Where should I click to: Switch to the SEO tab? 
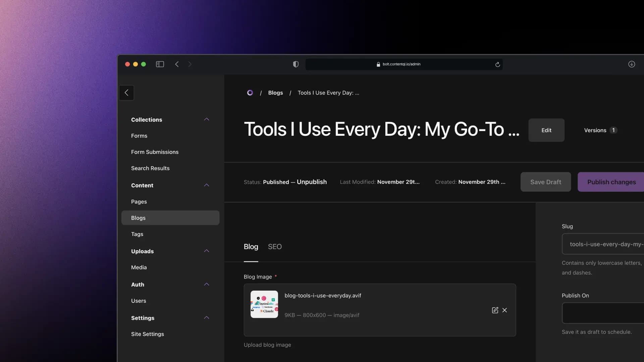[x=275, y=247]
